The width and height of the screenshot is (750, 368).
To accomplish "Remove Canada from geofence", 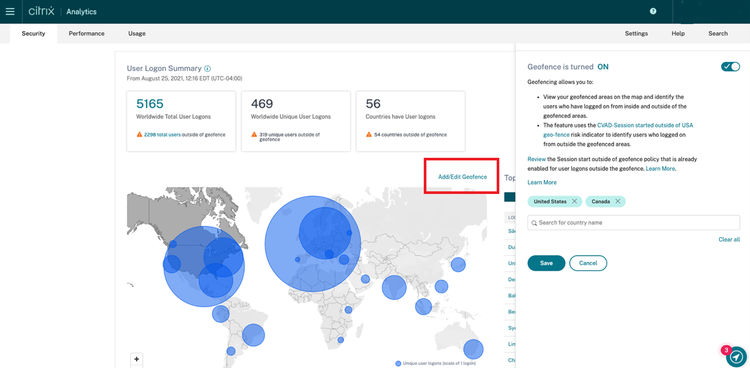I will click(618, 201).
